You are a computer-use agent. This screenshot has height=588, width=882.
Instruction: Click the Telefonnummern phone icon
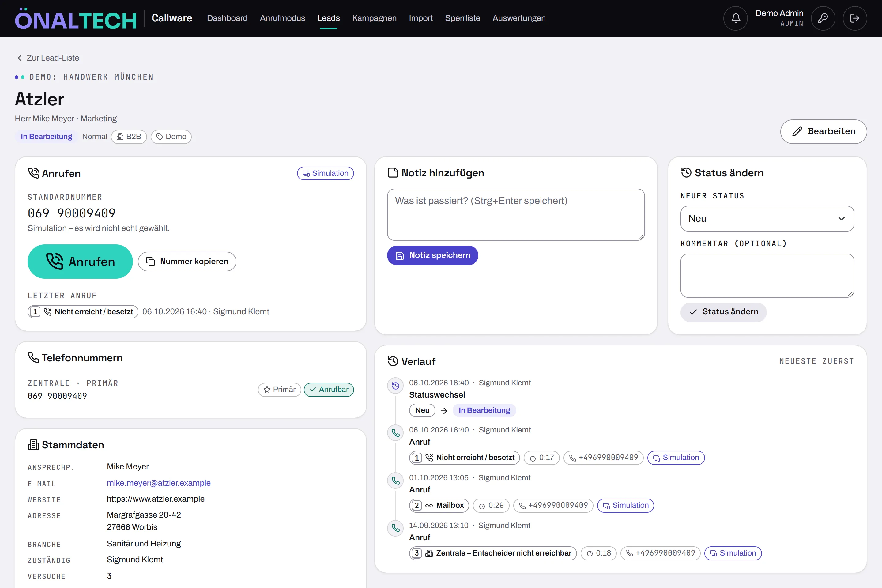click(33, 358)
